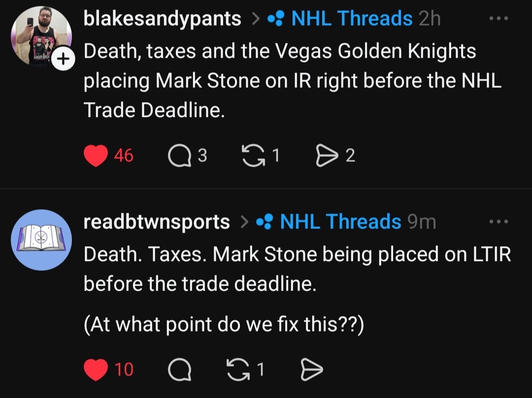Repost the blakesandypants post
Viewport: 532px width, 398px height.
coord(253,156)
